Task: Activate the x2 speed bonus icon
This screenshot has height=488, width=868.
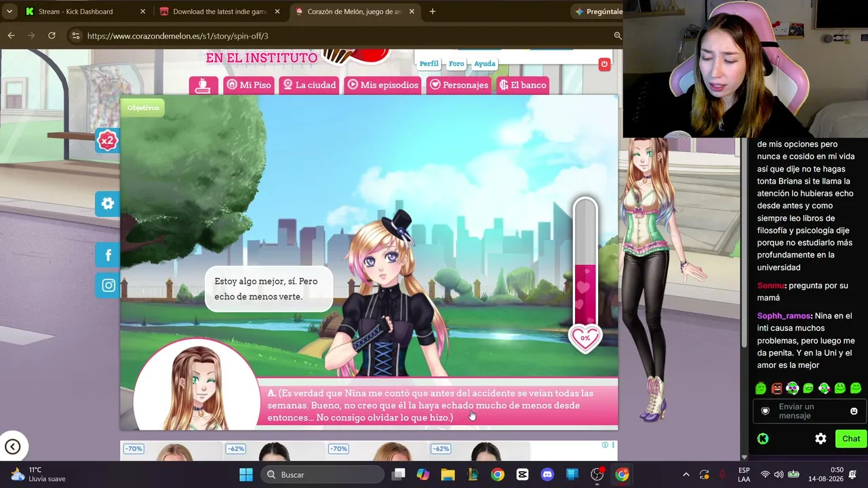Action: pyautogui.click(x=107, y=140)
